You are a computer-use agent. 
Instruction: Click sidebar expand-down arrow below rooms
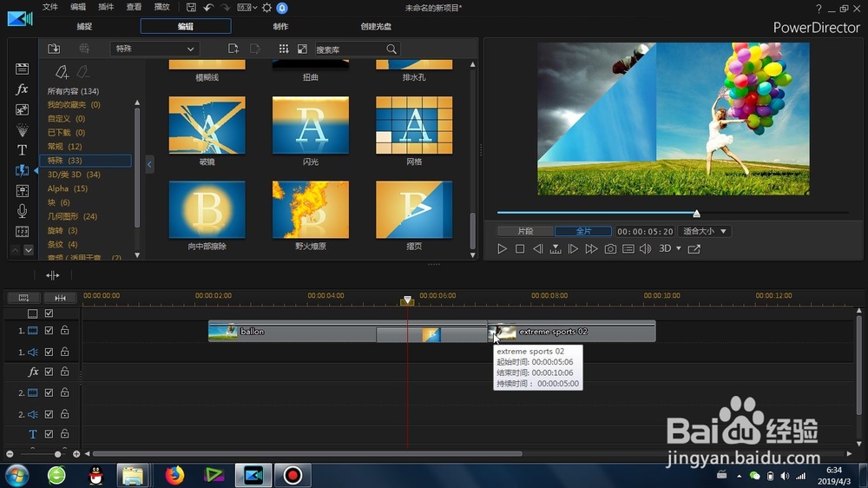tap(29, 250)
